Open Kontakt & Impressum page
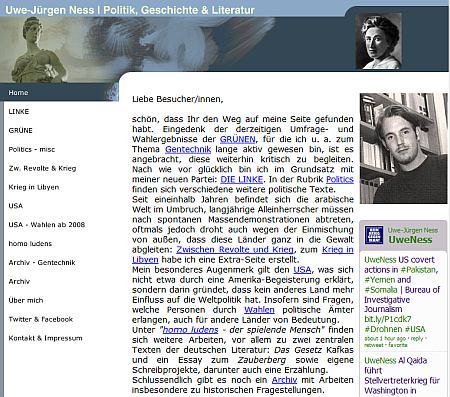This screenshot has height=397, width=450. pos(45,338)
